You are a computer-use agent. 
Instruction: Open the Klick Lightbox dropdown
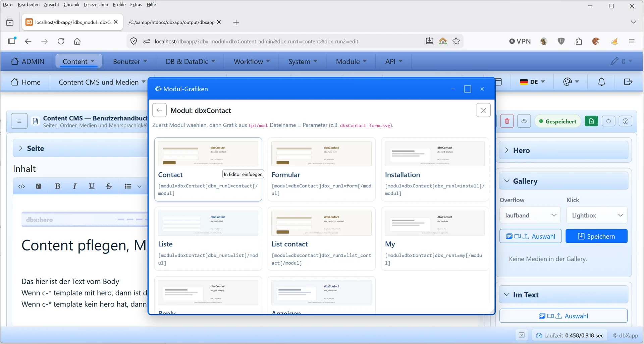point(597,215)
